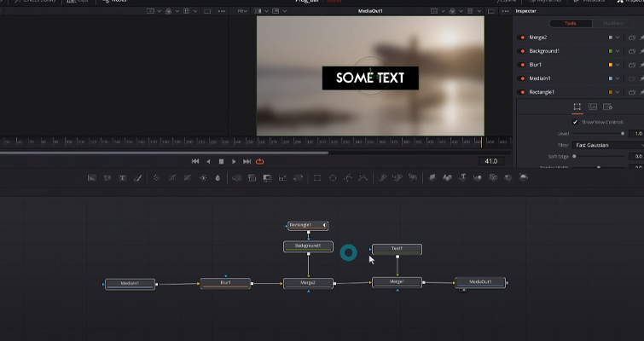Add a Rectangle mask from toolbar
Image resolution: width=644 pixels, height=341 pixels.
tap(317, 178)
